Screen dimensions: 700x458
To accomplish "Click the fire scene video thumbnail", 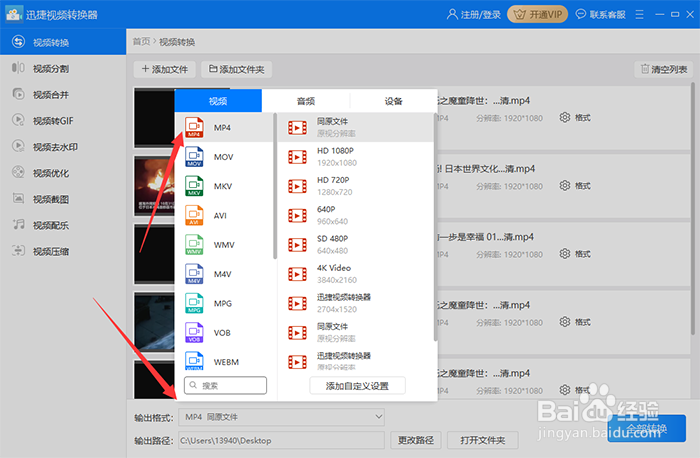I will [154, 186].
